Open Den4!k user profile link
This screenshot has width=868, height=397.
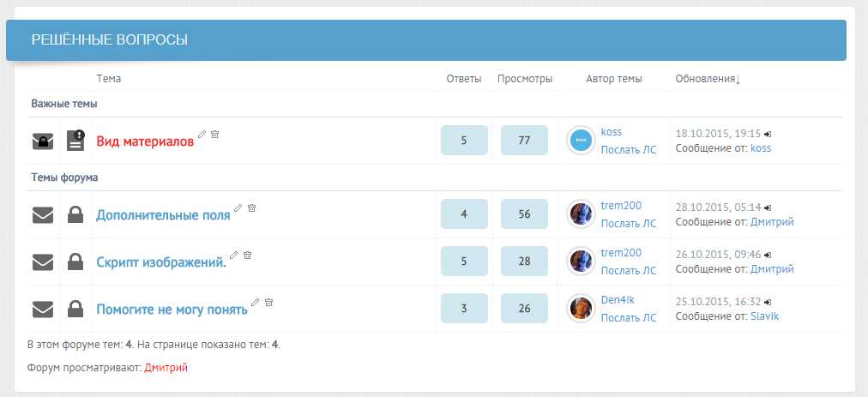(618, 300)
